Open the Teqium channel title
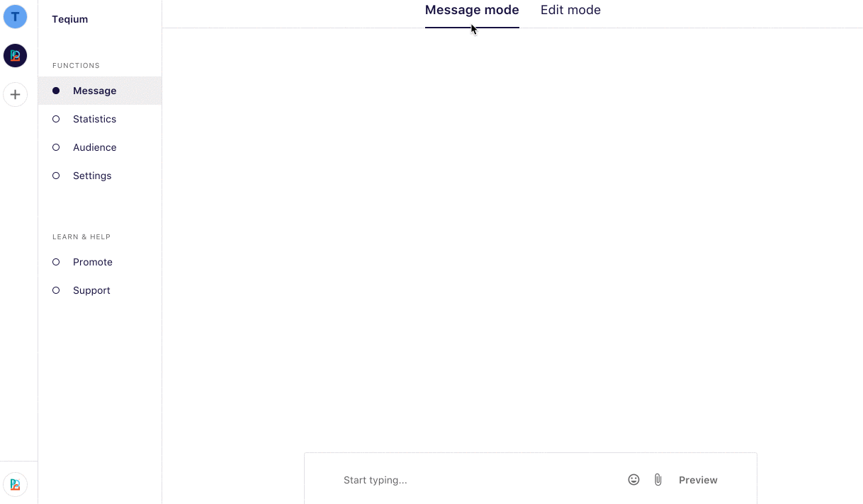 tap(70, 19)
